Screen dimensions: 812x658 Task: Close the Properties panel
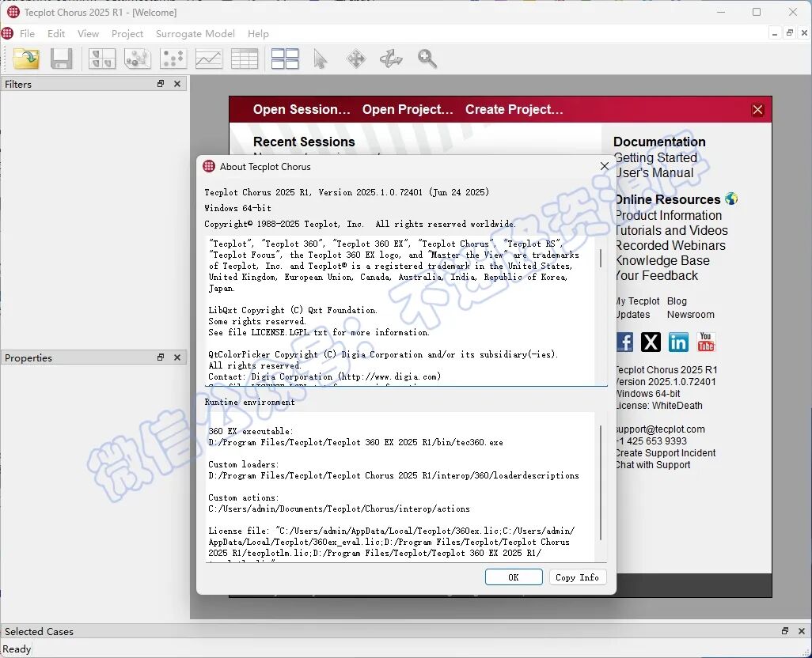(x=177, y=357)
